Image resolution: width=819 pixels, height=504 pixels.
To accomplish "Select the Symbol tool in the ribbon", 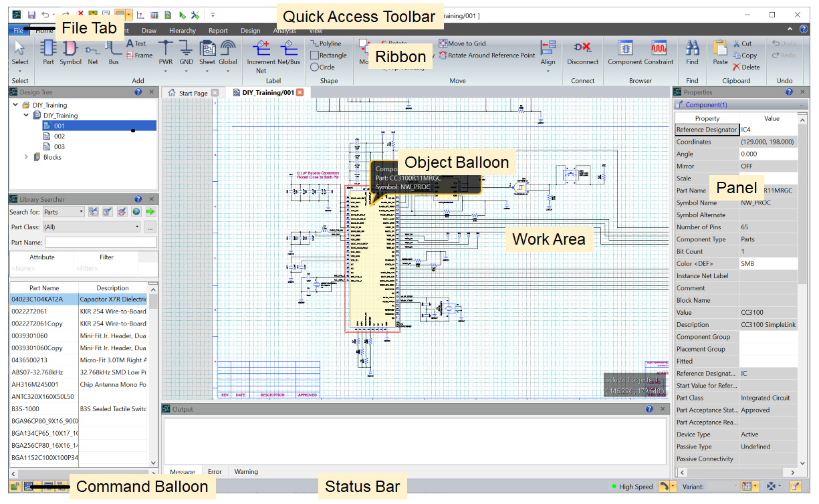I will [70, 50].
